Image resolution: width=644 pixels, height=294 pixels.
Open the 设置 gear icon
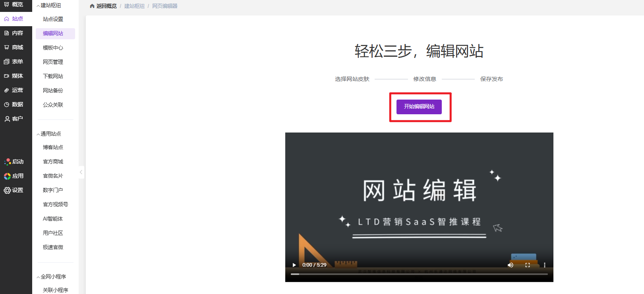click(8, 190)
